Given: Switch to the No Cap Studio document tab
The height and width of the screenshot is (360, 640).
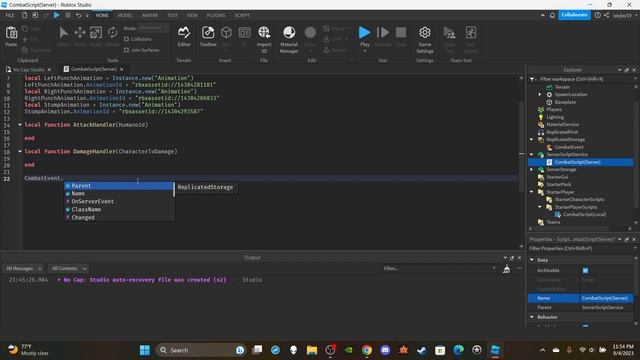Looking at the screenshot, I should click(x=29, y=69).
